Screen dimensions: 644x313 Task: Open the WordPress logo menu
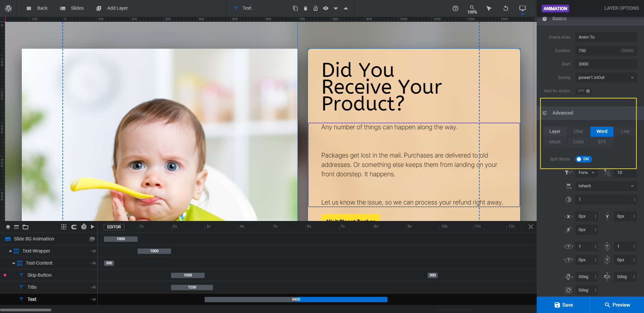click(8, 8)
